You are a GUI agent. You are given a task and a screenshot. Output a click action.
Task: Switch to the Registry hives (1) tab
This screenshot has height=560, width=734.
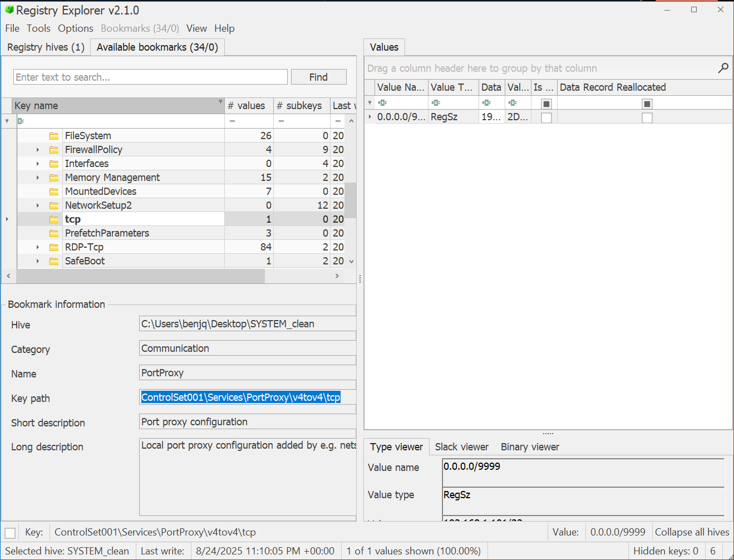[x=46, y=47]
